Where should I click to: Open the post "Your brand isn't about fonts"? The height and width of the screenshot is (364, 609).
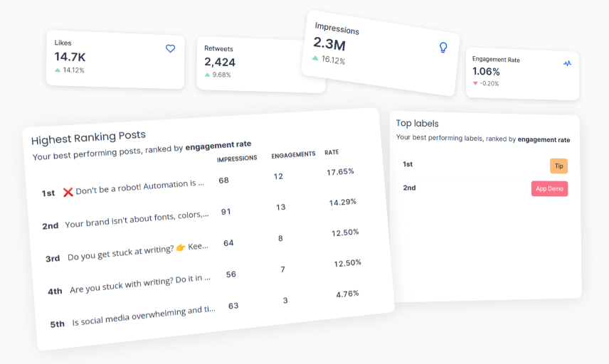[137, 219]
